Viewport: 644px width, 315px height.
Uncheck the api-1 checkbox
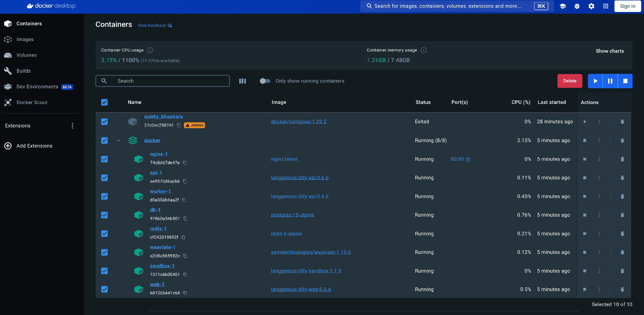point(104,178)
